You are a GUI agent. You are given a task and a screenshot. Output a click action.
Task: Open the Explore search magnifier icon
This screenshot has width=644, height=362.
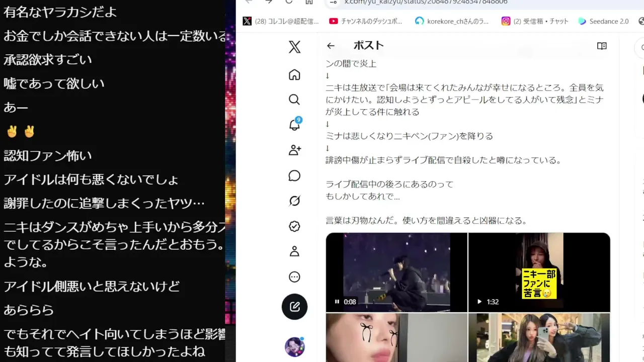295,100
